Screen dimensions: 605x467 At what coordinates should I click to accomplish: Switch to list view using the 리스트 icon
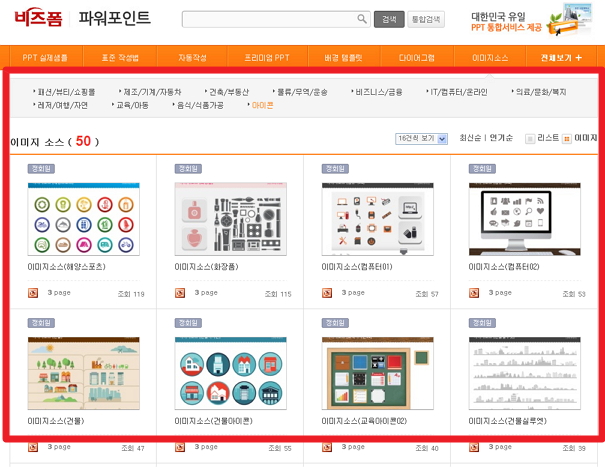[530, 139]
